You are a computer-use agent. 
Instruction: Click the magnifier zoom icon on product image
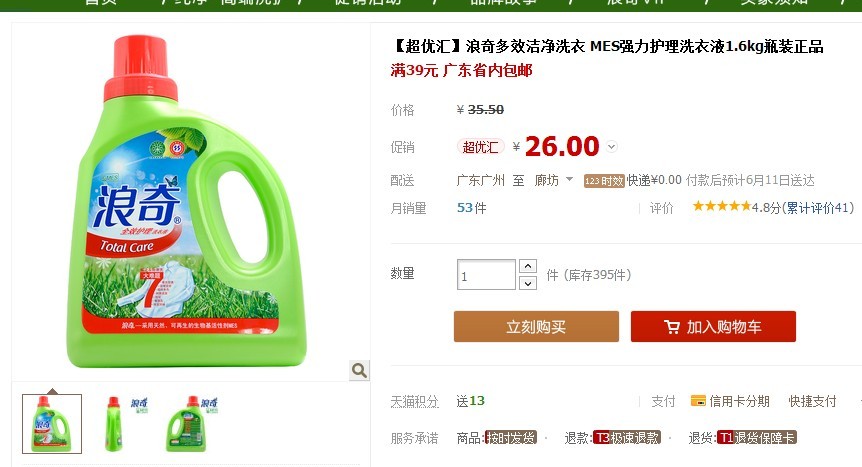point(360,370)
